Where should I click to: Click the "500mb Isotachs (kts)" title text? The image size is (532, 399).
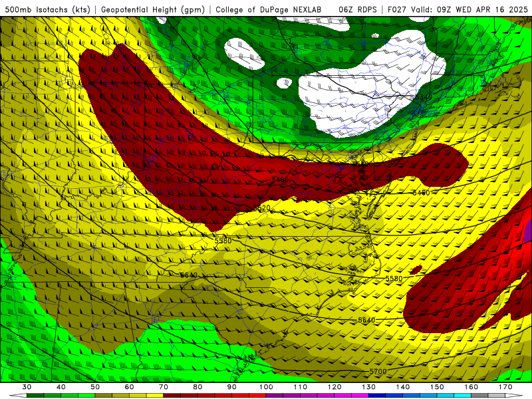(x=48, y=10)
